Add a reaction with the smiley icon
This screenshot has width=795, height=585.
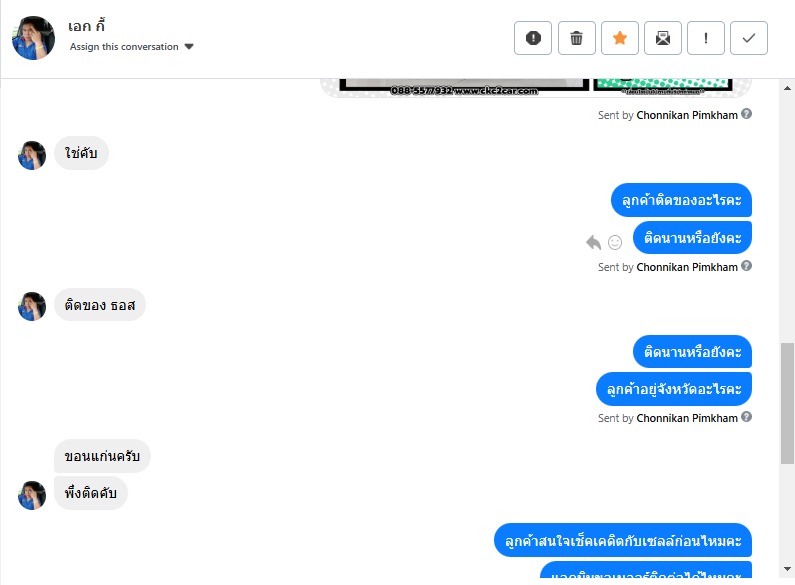(x=615, y=242)
